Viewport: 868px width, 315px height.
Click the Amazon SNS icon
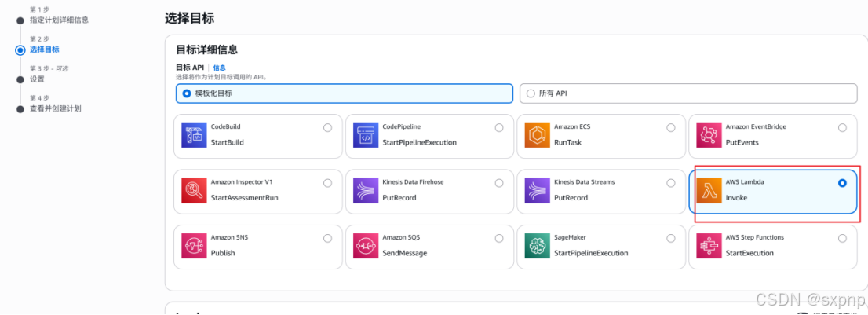[x=194, y=246]
